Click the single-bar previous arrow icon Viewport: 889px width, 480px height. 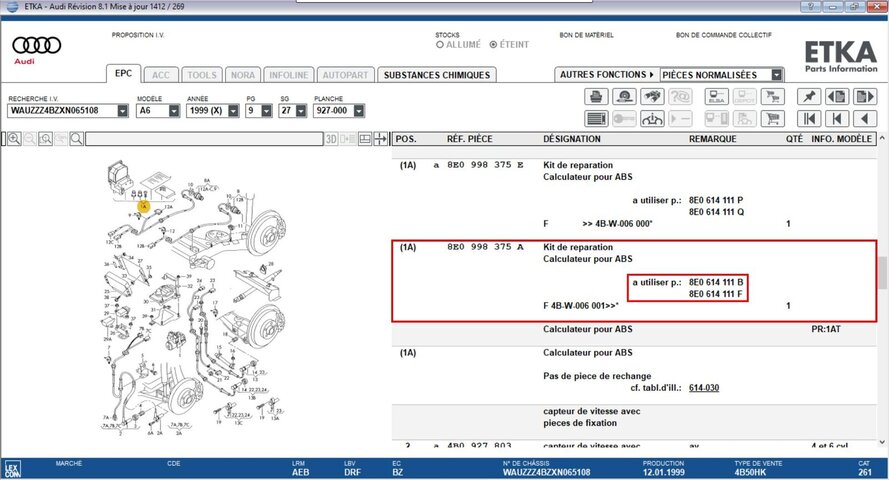click(x=837, y=119)
